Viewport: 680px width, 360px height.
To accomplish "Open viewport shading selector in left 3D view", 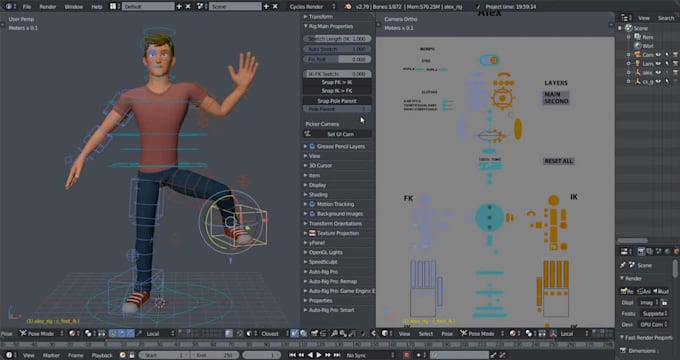I will pyautogui.click(x=74, y=334).
